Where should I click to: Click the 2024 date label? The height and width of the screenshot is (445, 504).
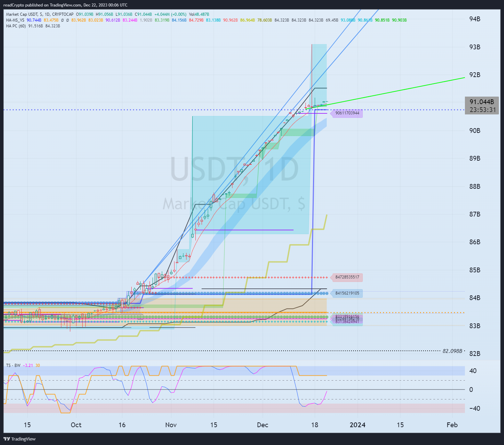click(x=358, y=425)
